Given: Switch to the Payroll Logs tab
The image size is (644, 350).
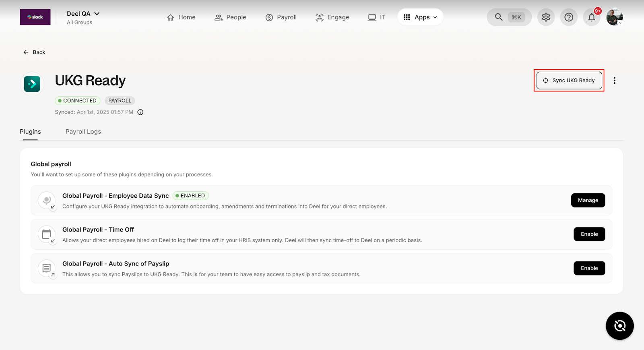Looking at the screenshot, I should [83, 132].
